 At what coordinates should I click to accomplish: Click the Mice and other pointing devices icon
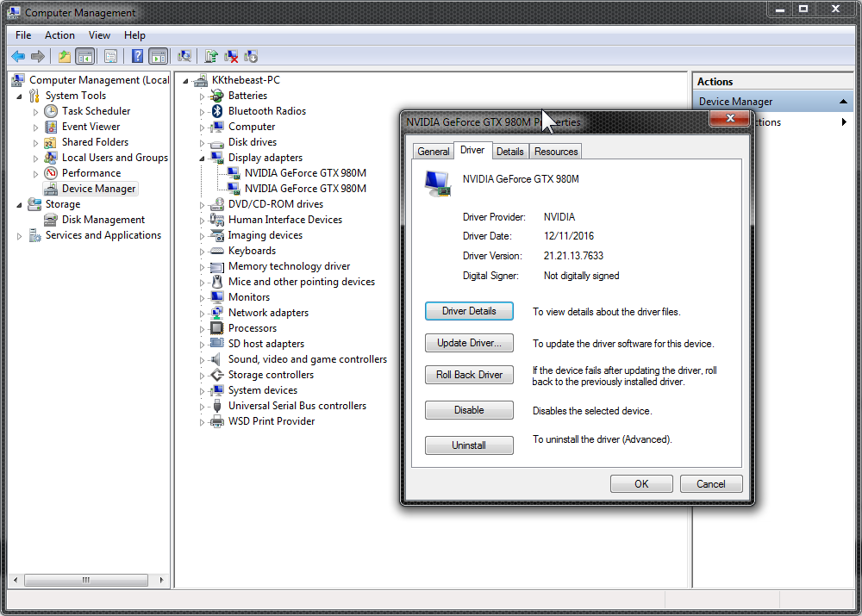[217, 282]
